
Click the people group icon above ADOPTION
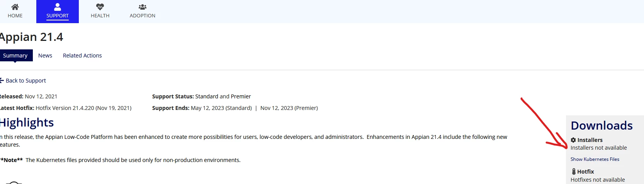143,7
